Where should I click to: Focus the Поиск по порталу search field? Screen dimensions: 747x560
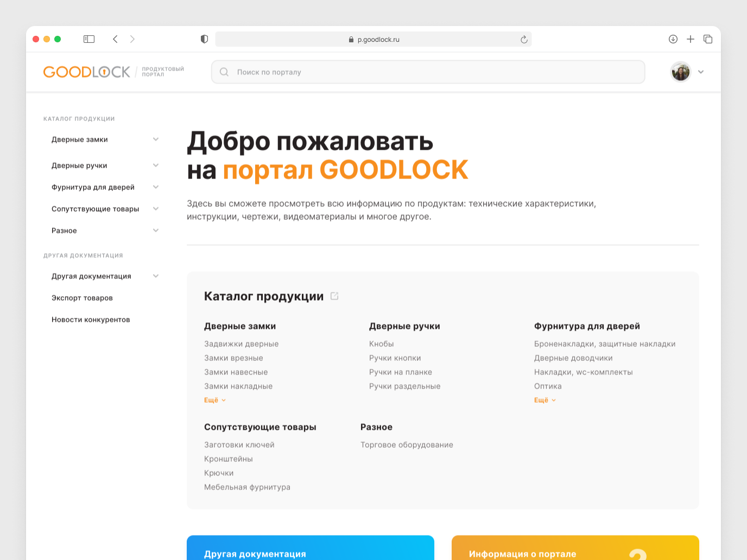[x=428, y=72]
